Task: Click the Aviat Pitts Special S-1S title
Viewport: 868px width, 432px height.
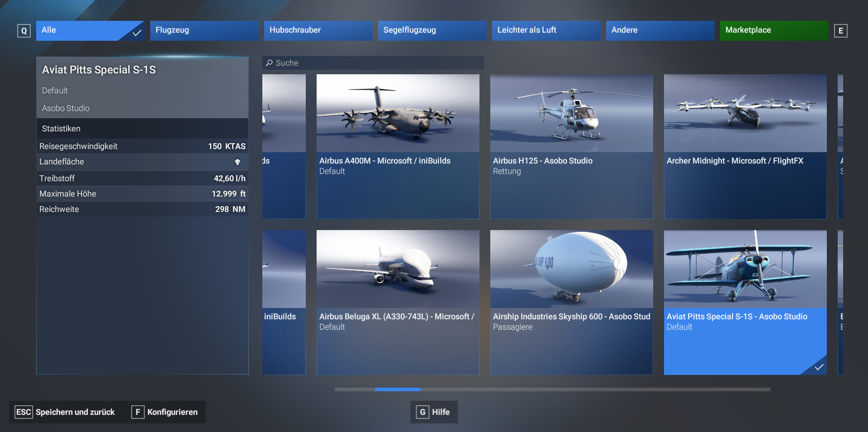Action: tap(99, 70)
